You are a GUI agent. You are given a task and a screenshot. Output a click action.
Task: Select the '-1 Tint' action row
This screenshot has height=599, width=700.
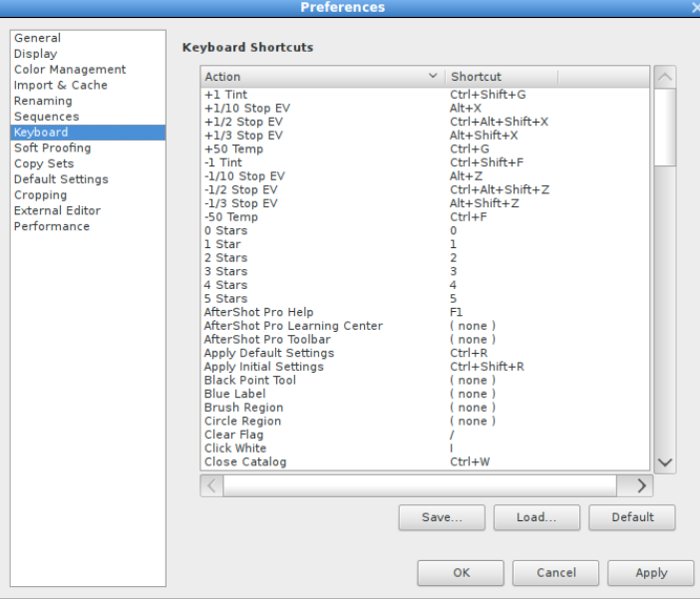pyautogui.click(x=426, y=162)
